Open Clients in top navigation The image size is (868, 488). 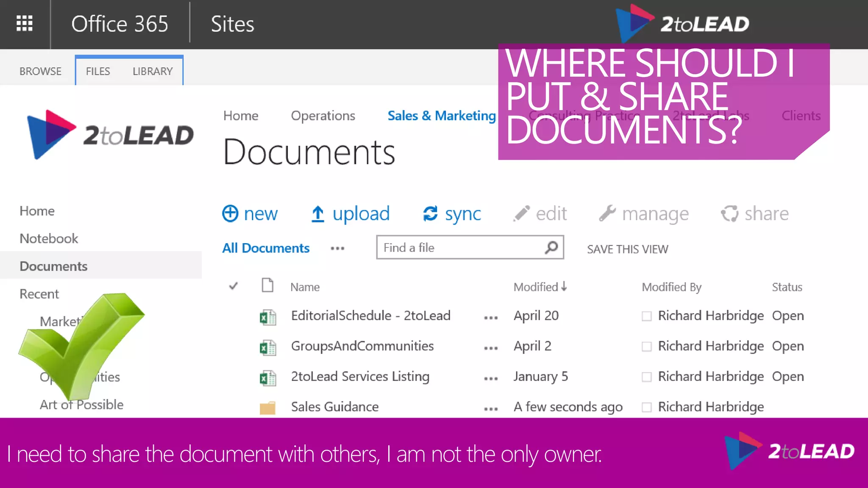801,116
